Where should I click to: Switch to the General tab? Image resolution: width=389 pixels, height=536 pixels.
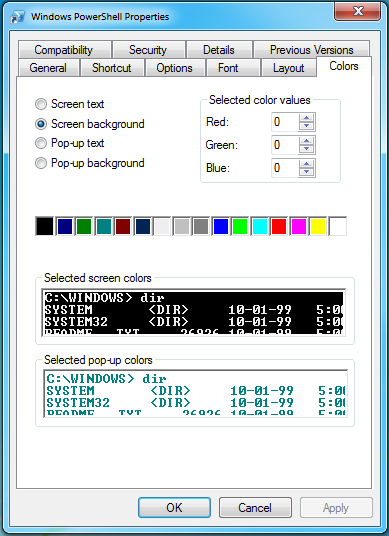49,68
